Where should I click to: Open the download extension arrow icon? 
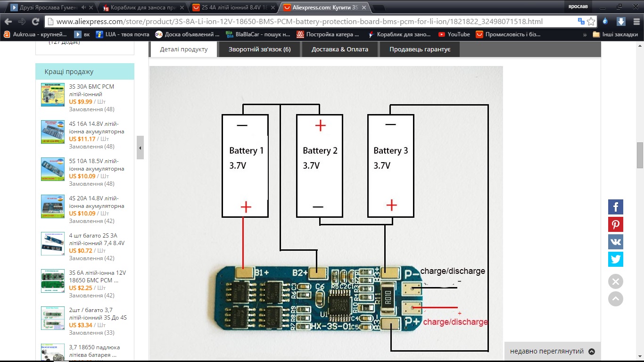(621, 22)
